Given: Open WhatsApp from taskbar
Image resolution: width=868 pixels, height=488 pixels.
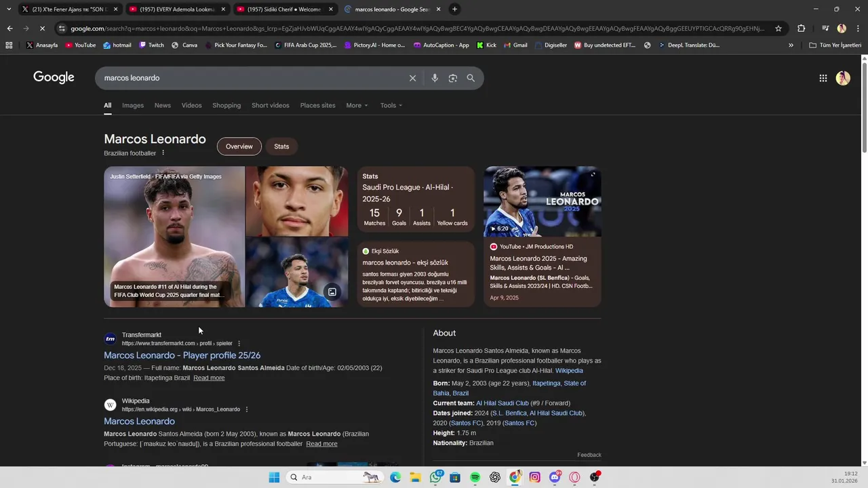Looking at the screenshot, I should pos(436,477).
